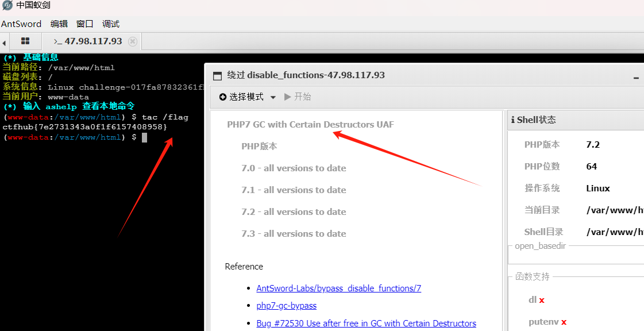
Task: Open the php7-gc-bypass reference link
Action: click(x=286, y=305)
